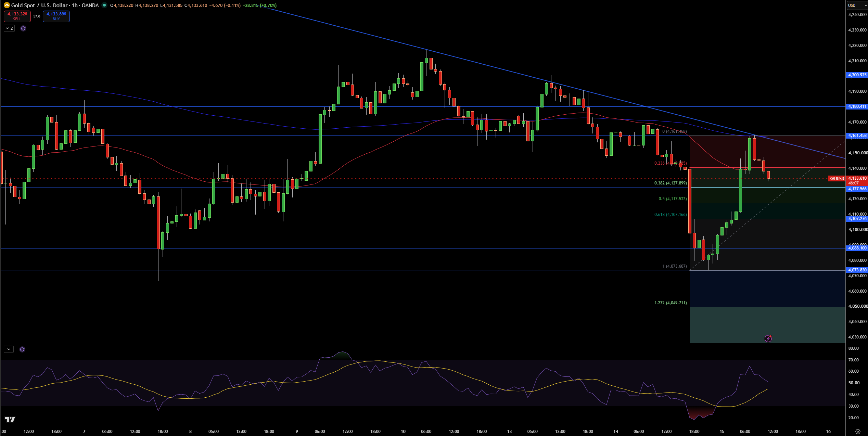Click the open price O4,138.220 value
The width and height of the screenshot is (868, 436).
pyautogui.click(x=122, y=5)
